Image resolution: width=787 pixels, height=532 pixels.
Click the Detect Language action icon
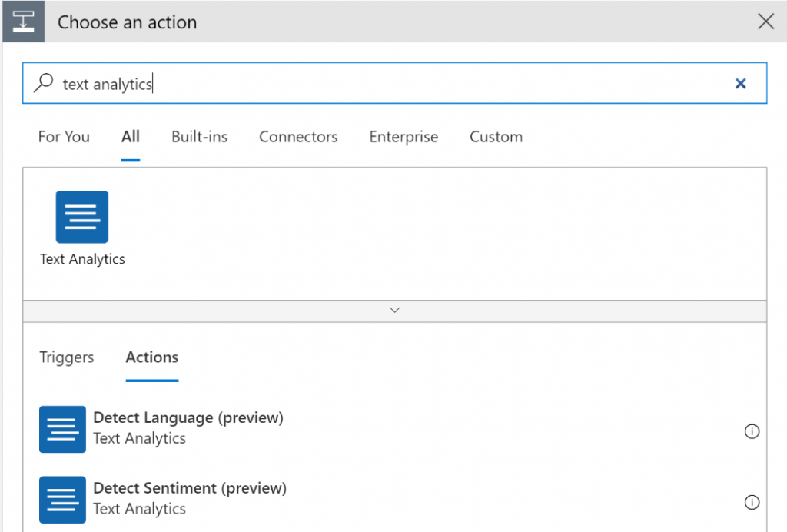pyautogui.click(x=62, y=429)
